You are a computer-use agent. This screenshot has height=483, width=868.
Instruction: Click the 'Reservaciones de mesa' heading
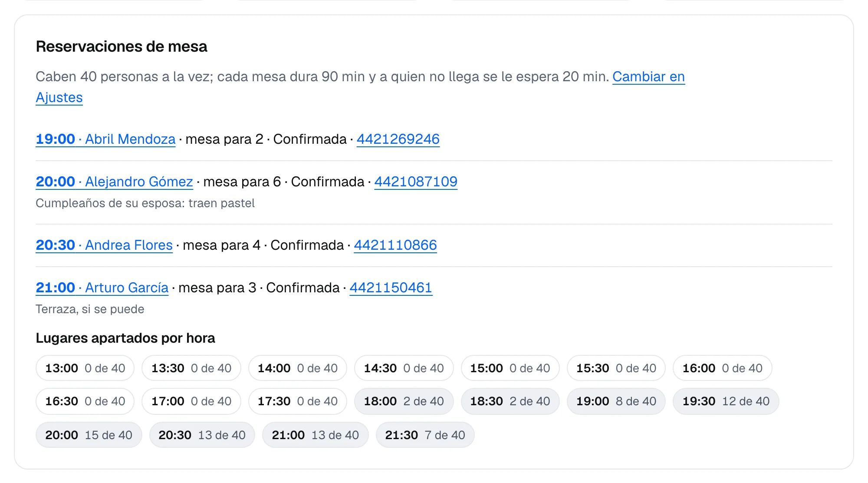(x=122, y=46)
